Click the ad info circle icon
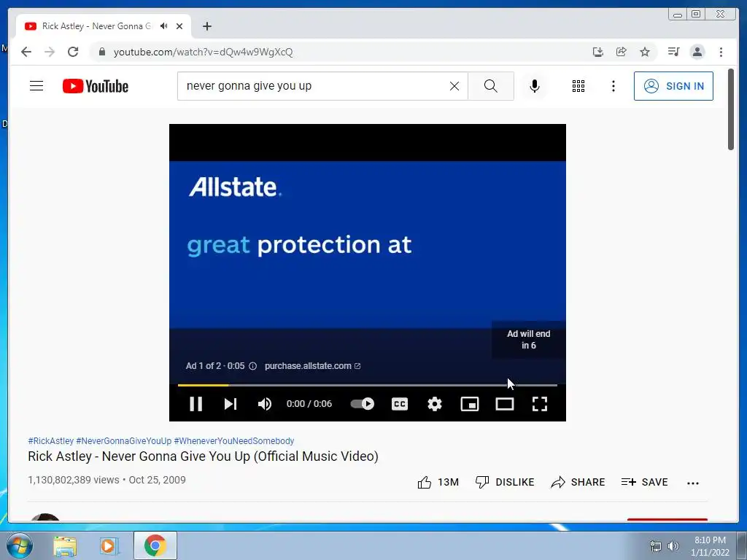The width and height of the screenshot is (747, 560). pos(253,366)
